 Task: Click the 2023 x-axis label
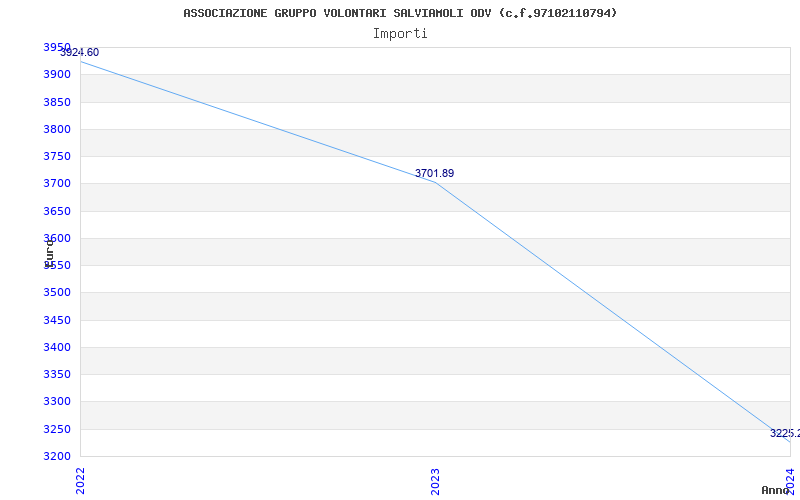pos(435,481)
